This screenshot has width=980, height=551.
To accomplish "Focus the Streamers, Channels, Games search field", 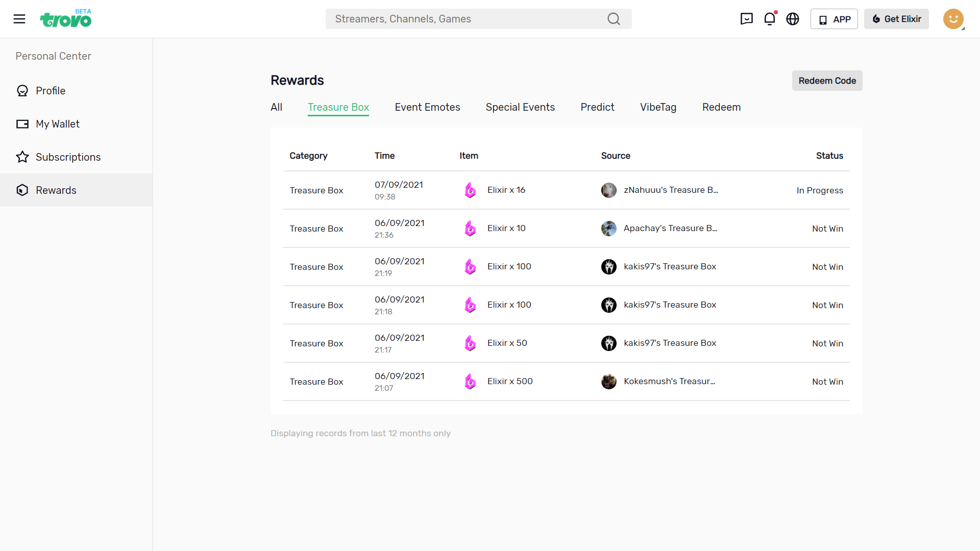I will [464, 19].
